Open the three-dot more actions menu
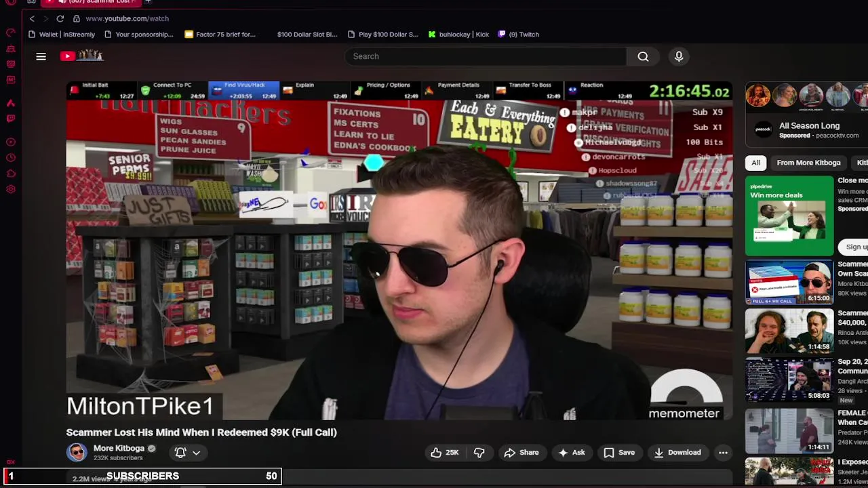 [x=723, y=452]
